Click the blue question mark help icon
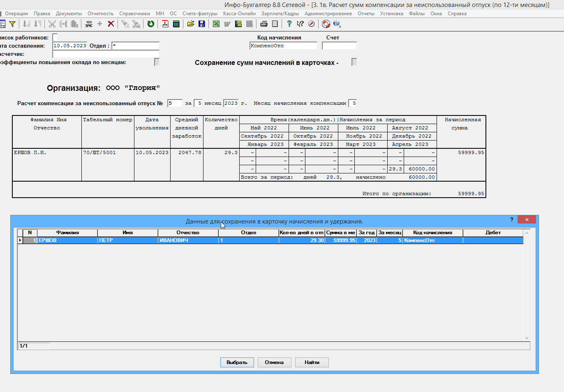 (x=289, y=24)
